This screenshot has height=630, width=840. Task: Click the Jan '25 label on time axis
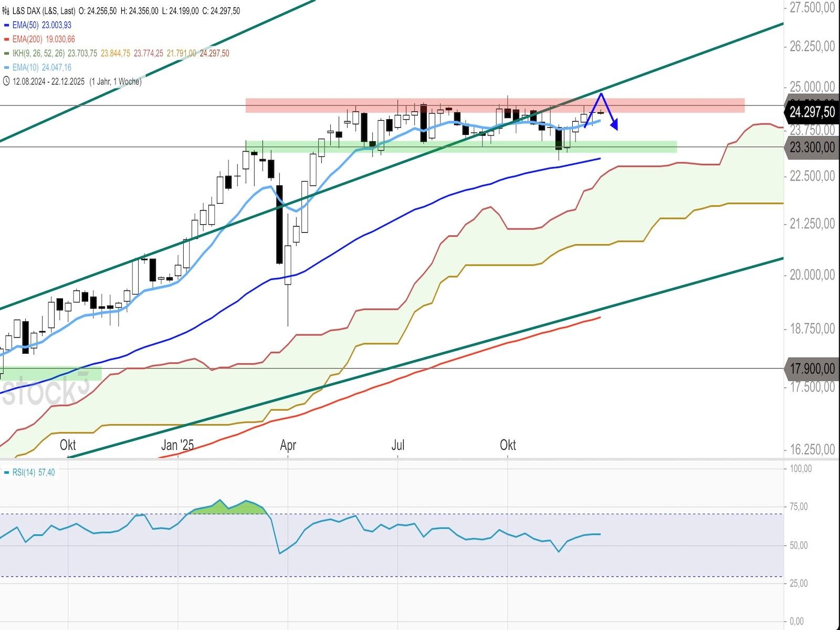(x=177, y=445)
